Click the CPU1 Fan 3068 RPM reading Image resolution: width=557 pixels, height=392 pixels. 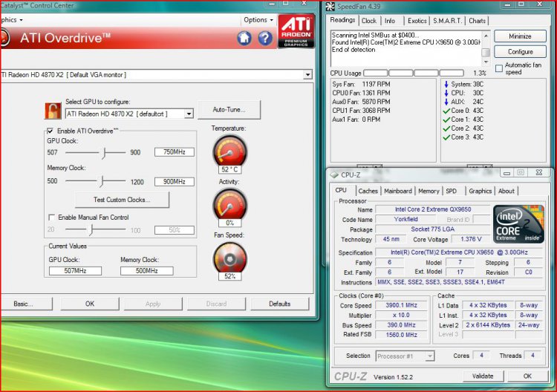point(361,111)
